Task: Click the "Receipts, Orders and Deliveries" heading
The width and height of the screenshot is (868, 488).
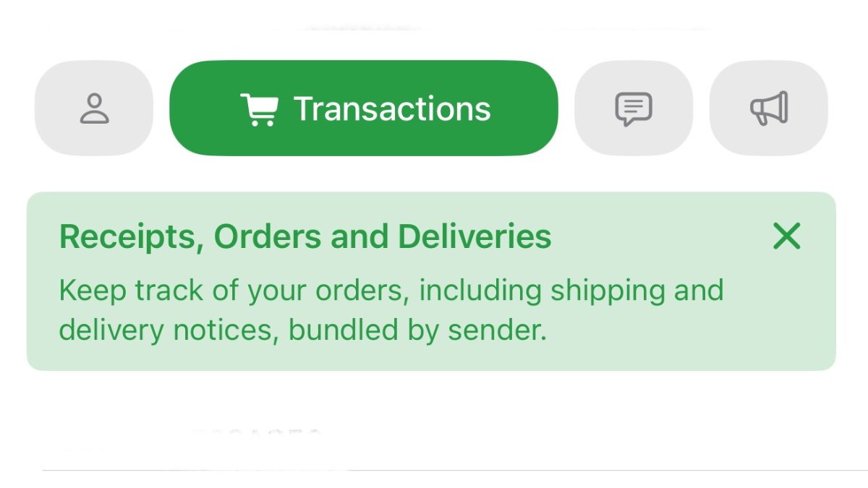Action: [x=305, y=236]
